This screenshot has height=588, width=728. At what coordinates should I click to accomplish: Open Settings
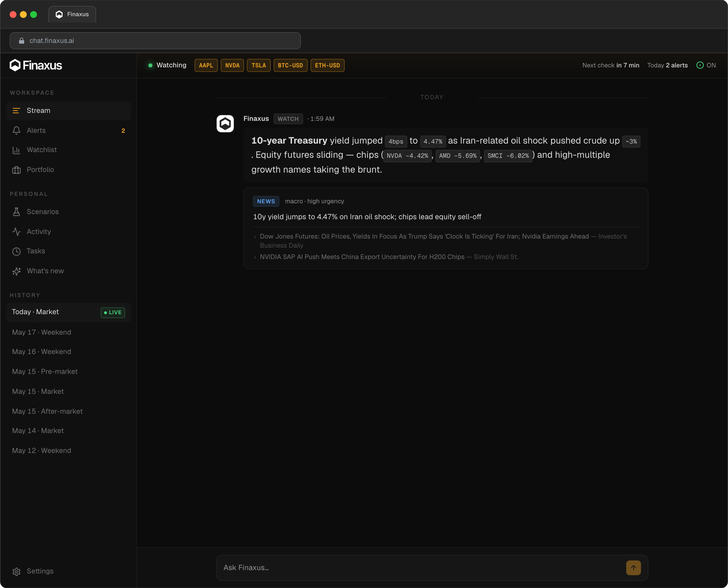pos(69,572)
